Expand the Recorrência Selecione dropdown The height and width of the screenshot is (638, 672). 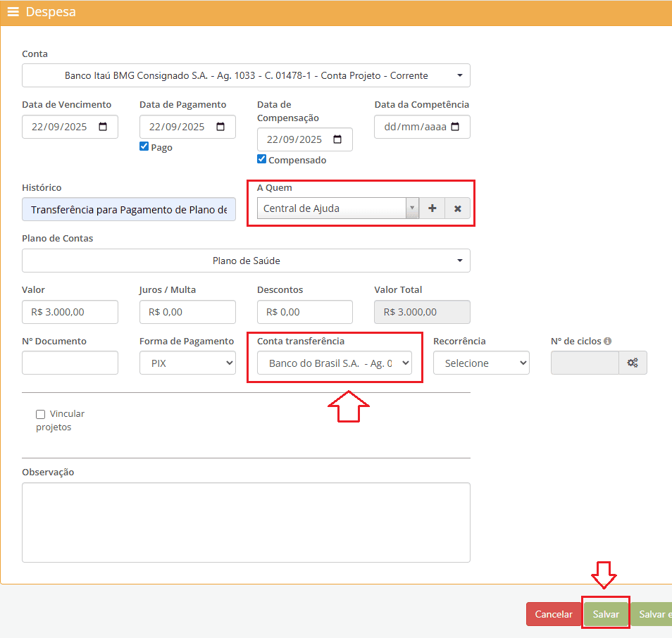480,363
